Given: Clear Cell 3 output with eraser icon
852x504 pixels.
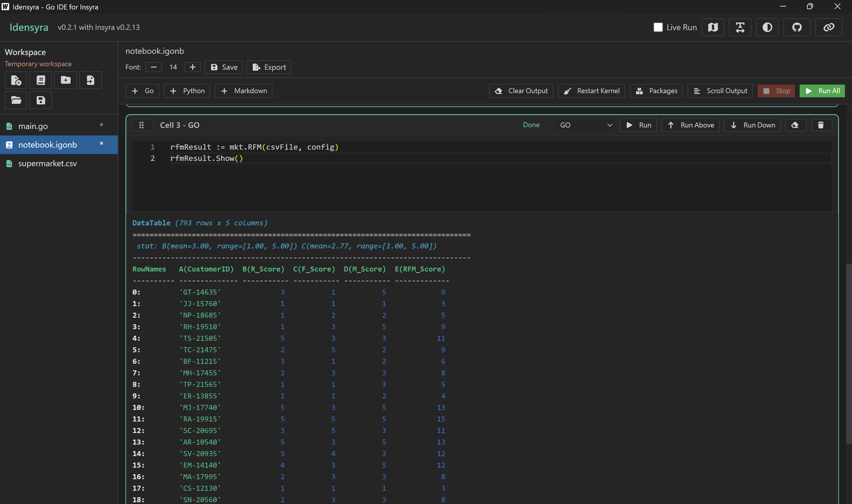Looking at the screenshot, I should tap(795, 125).
